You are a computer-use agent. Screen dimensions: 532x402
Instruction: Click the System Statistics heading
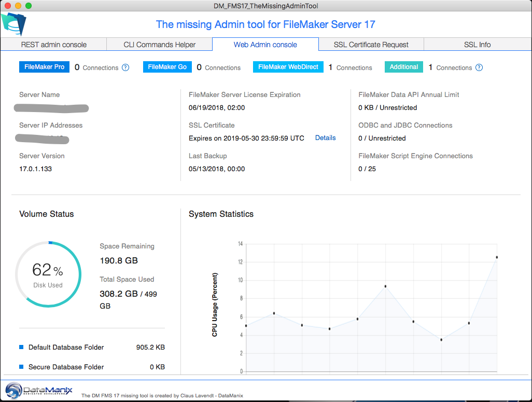(221, 214)
